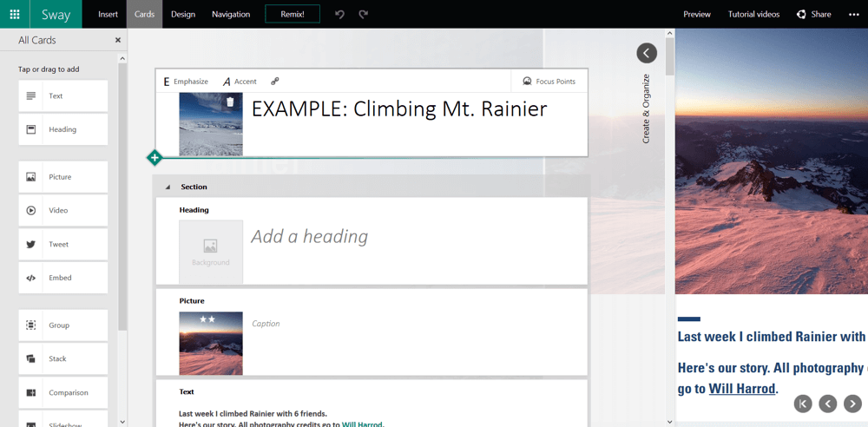Click the Undo arrow icon
This screenshot has width=868, height=427.
pos(340,14)
